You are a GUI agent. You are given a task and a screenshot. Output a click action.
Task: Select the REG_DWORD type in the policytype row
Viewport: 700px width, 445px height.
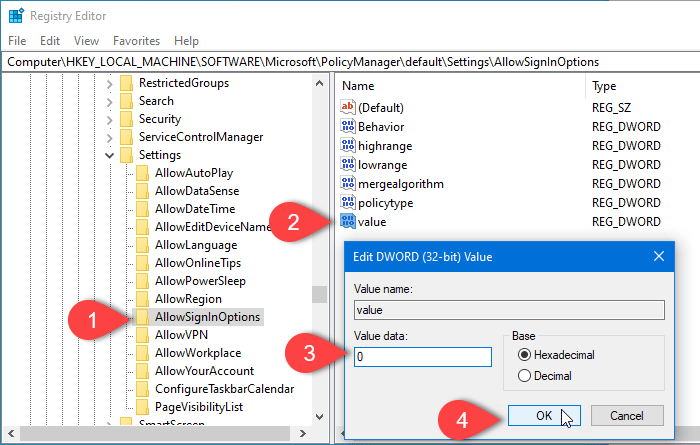pyautogui.click(x=626, y=203)
